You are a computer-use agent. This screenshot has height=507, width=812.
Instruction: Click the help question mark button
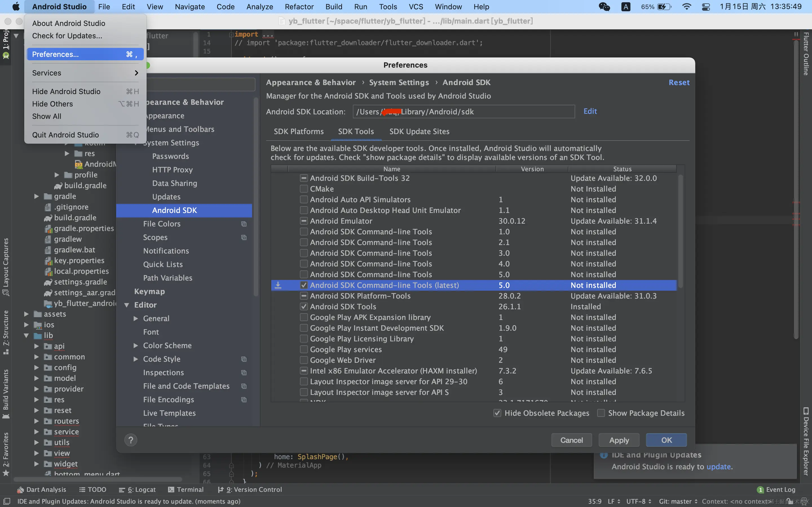coord(131,440)
